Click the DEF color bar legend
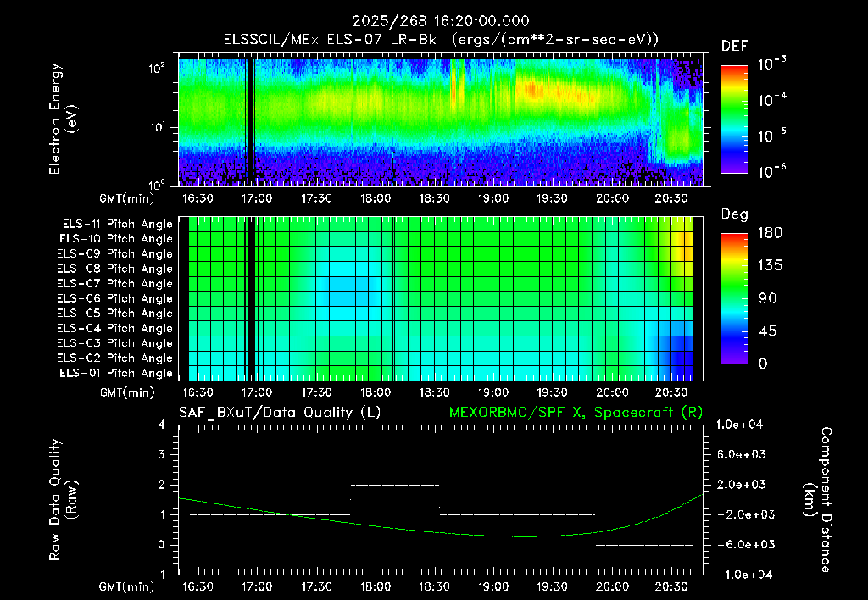The image size is (868, 600). point(734,119)
